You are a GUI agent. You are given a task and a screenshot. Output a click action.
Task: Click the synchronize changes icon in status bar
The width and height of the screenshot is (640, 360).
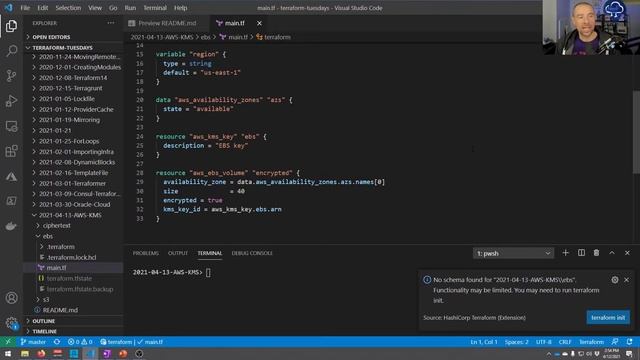(x=57, y=342)
